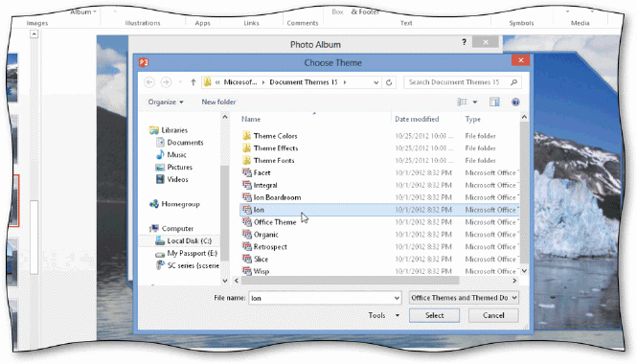Click New folder

(218, 102)
